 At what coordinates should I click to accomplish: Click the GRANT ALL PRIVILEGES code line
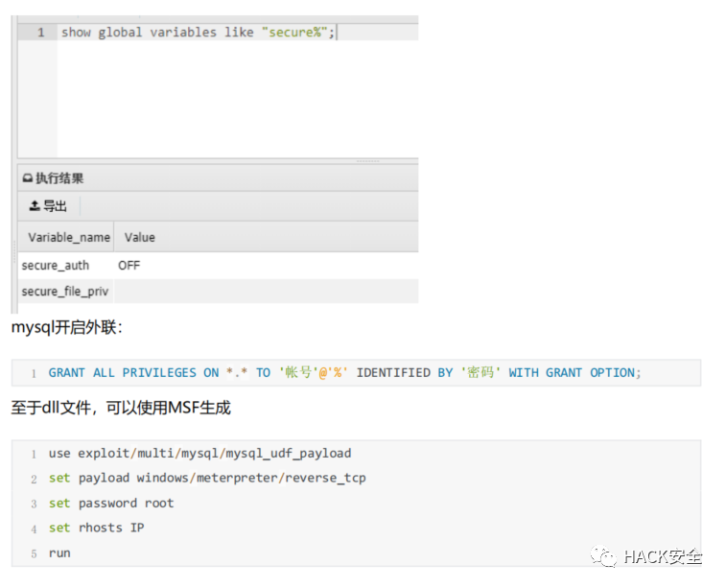345,373
